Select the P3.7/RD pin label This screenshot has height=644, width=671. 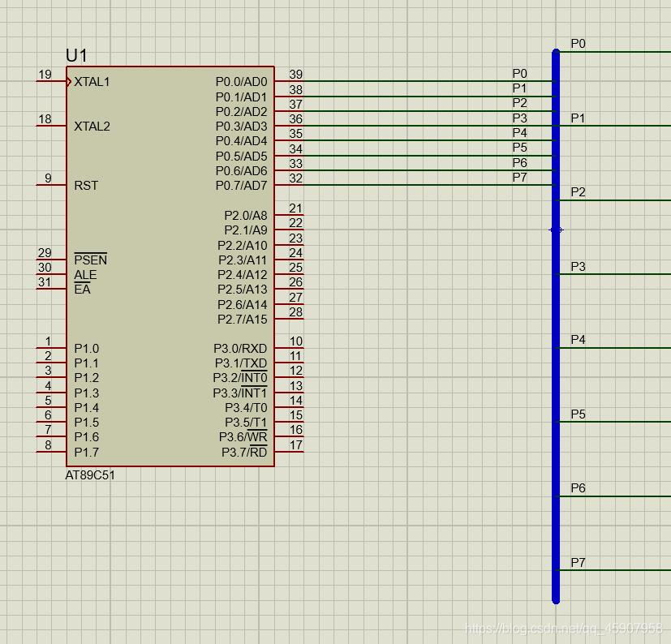(244, 452)
